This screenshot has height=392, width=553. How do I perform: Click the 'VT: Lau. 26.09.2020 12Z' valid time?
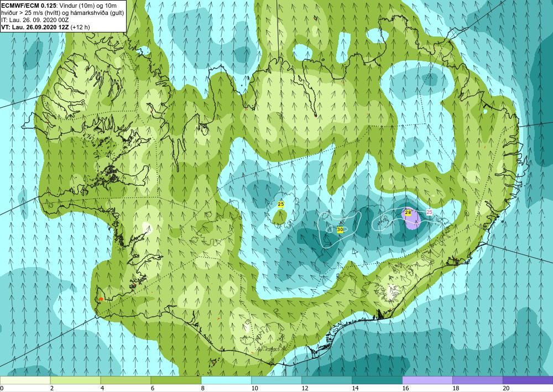[35, 27]
